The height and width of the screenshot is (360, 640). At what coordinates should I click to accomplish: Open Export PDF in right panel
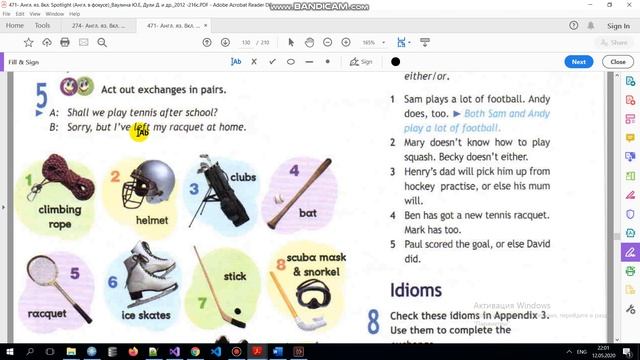630,81
